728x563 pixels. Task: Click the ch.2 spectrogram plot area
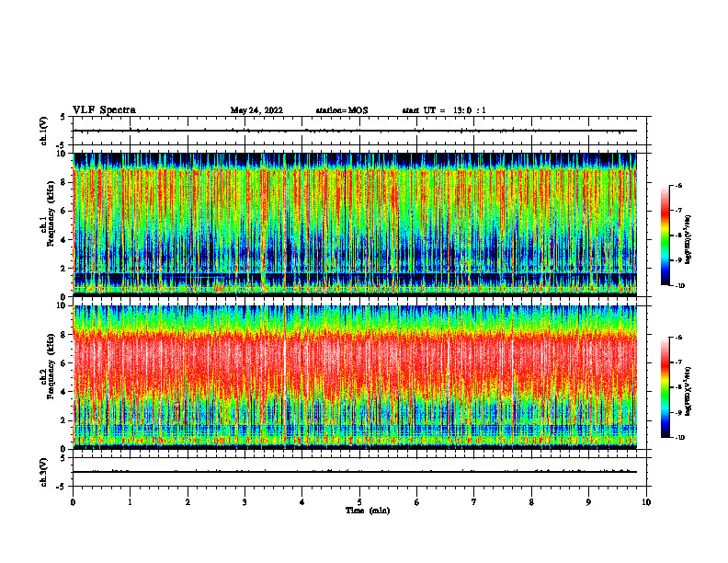pyautogui.click(x=355, y=377)
